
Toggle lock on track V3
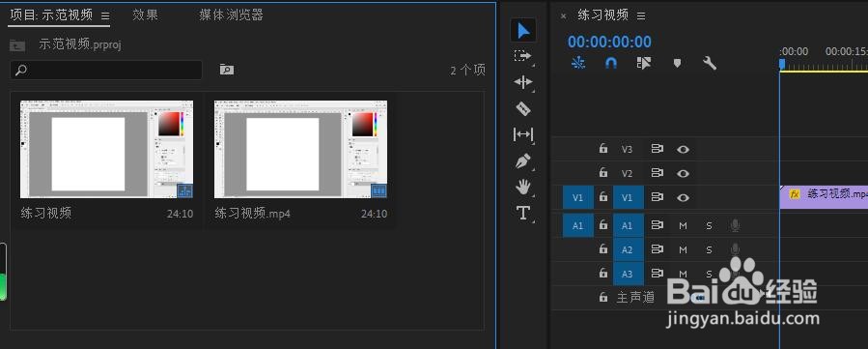[603, 149]
